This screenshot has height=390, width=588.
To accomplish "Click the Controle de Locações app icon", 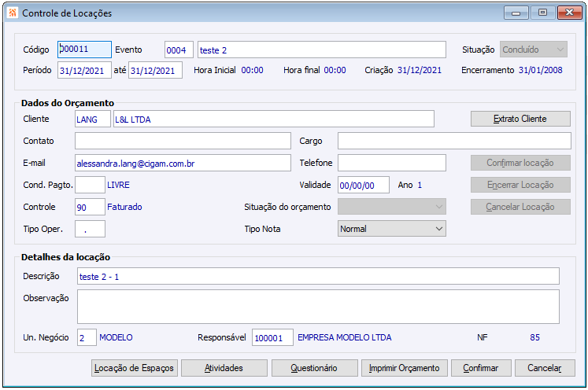I will point(13,13).
